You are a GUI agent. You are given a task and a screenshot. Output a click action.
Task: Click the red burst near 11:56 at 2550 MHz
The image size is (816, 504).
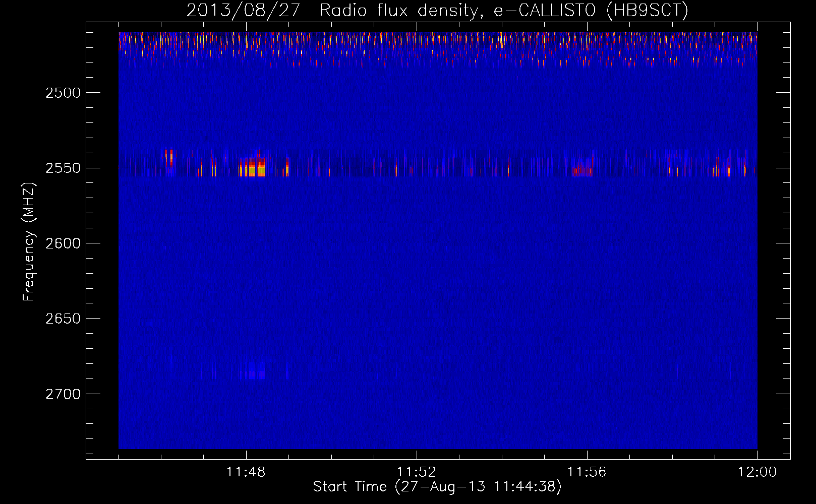pyautogui.click(x=583, y=168)
